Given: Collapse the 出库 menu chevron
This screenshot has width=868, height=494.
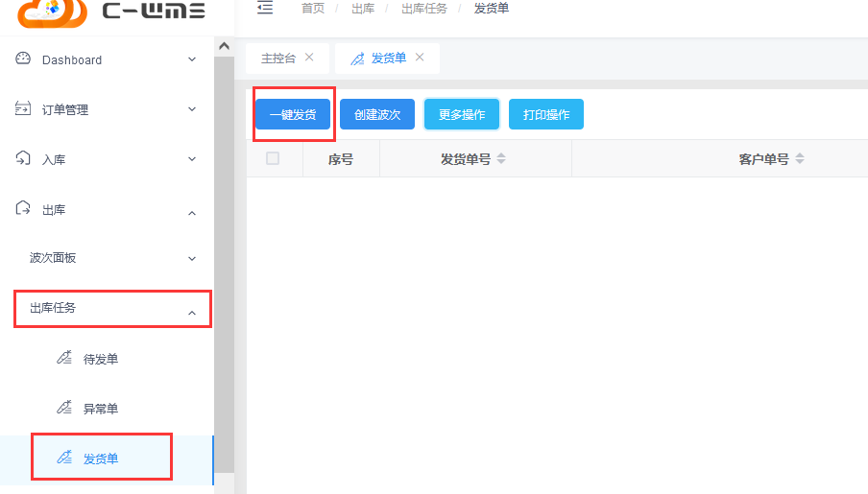Looking at the screenshot, I should click(x=192, y=213).
